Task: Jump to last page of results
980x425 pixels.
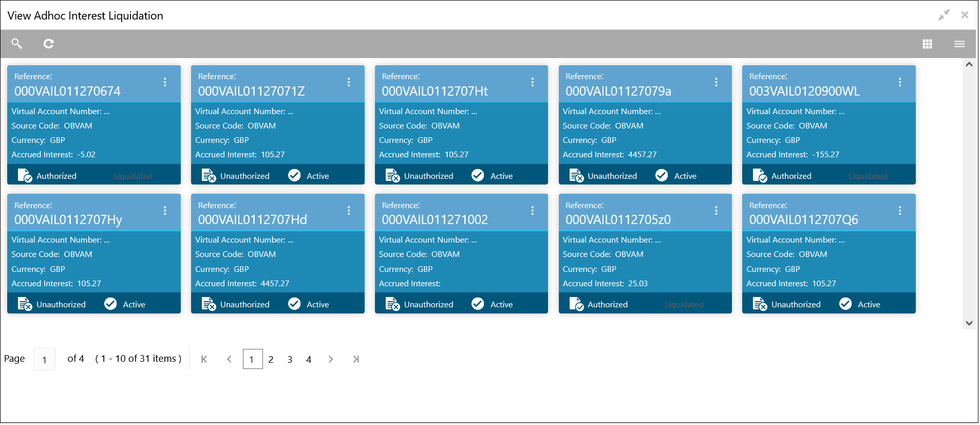Action: coord(356,359)
